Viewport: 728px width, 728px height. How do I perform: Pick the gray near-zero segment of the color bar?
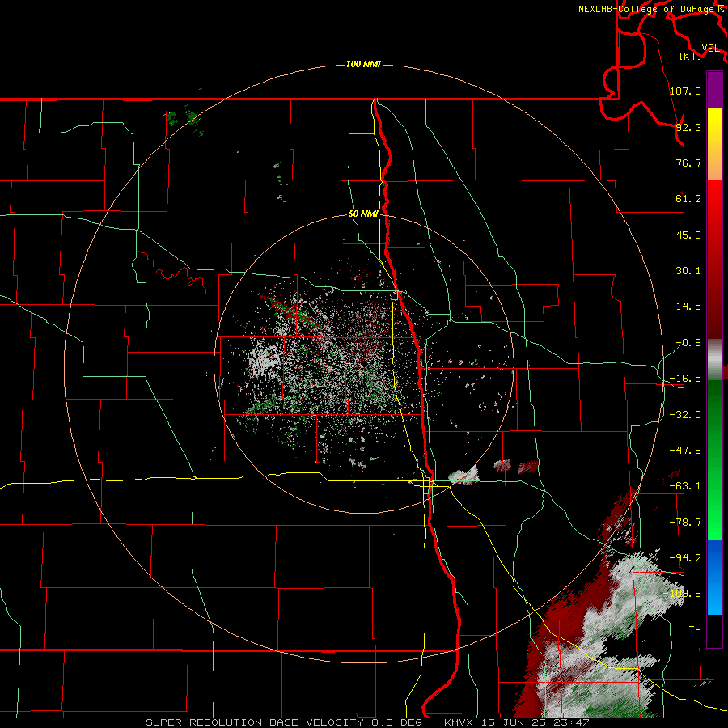pyautogui.click(x=714, y=358)
